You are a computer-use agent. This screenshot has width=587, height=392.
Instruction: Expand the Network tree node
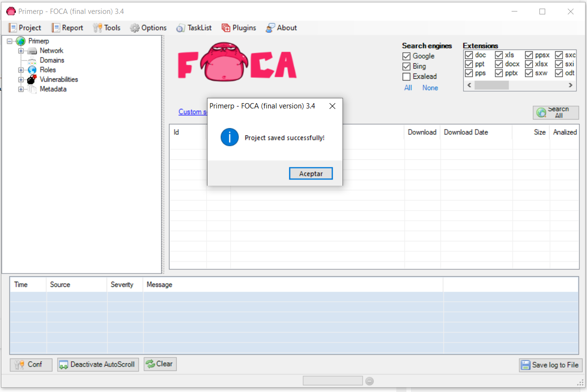pos(21,51)
